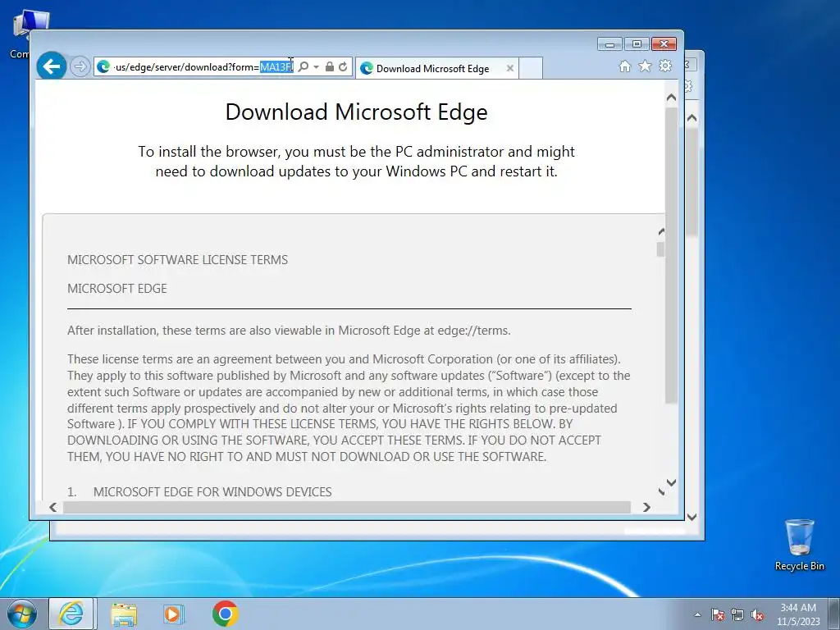
Task: Close the Internet Explorer window
Action: 664,44
